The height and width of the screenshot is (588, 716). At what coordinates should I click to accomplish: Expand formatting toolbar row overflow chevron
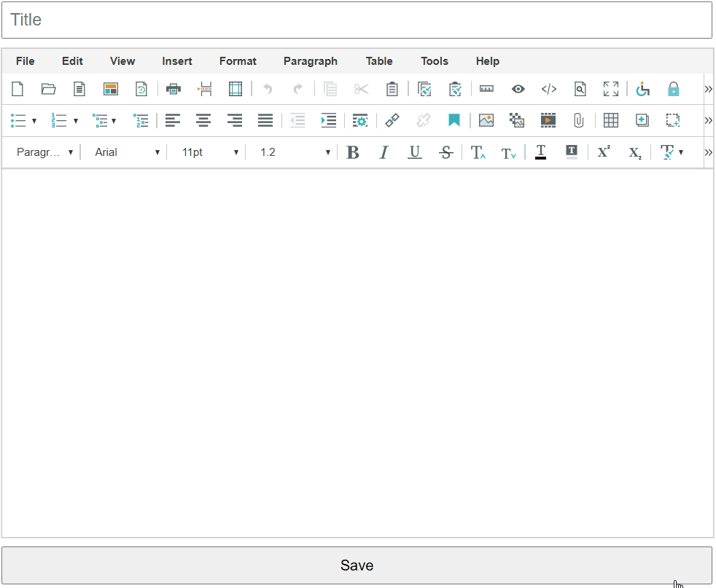[708, 152]
